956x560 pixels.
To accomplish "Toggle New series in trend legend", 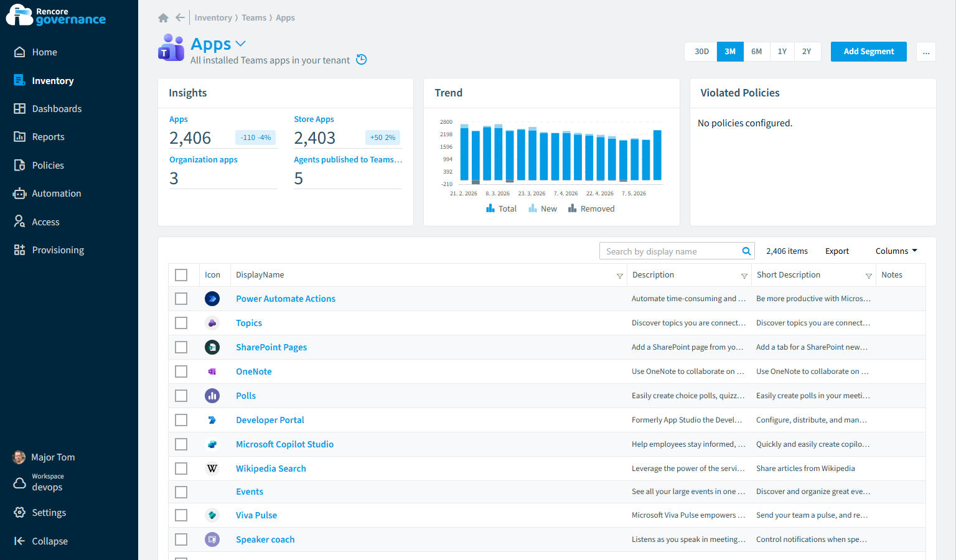I will 543,209.
